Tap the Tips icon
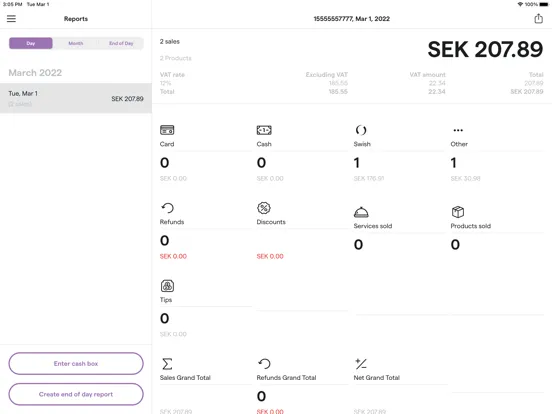The width and height of the screenshot is (552, 414). tap(167, 286)
